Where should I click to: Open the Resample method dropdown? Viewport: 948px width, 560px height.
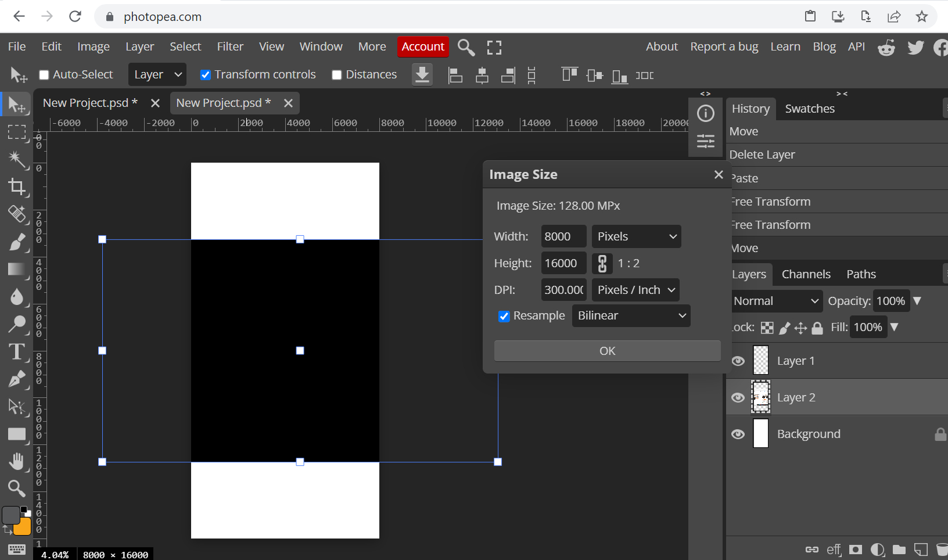coord(631,315)
